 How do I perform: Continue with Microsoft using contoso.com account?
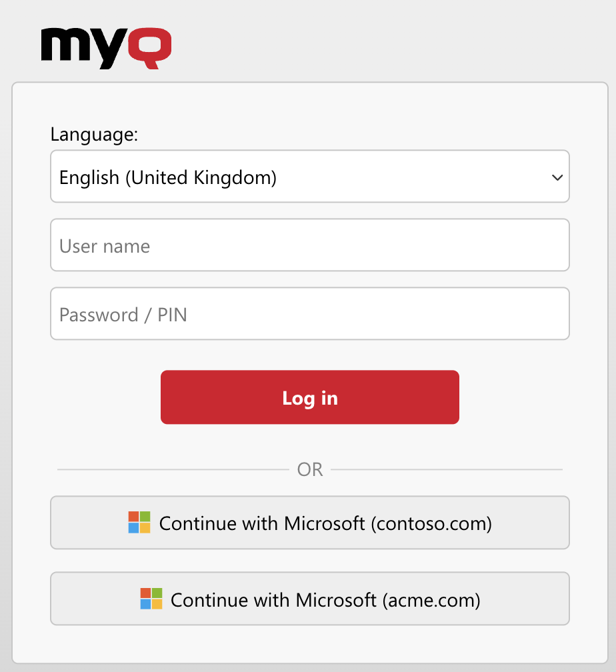(x=309, y=523)
